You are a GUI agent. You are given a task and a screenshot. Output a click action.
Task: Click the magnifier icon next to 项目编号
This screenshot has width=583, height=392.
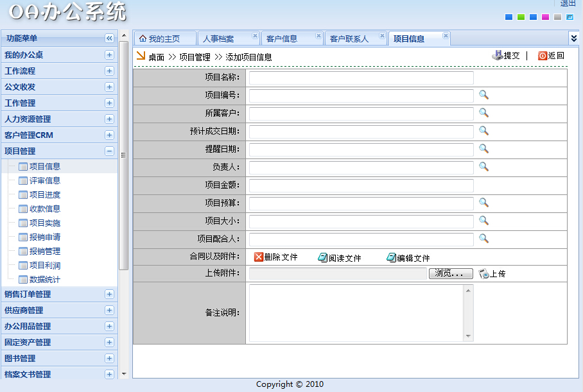483,95
